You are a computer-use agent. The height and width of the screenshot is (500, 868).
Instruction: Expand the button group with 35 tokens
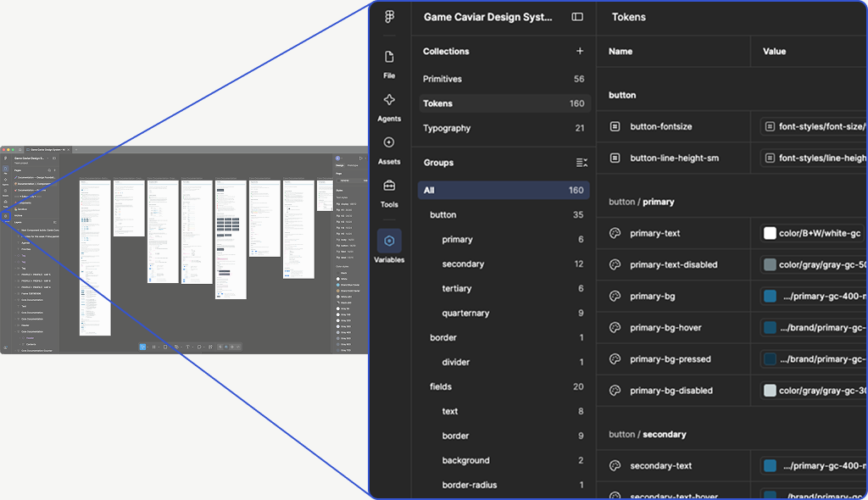[x=504, y=215]
